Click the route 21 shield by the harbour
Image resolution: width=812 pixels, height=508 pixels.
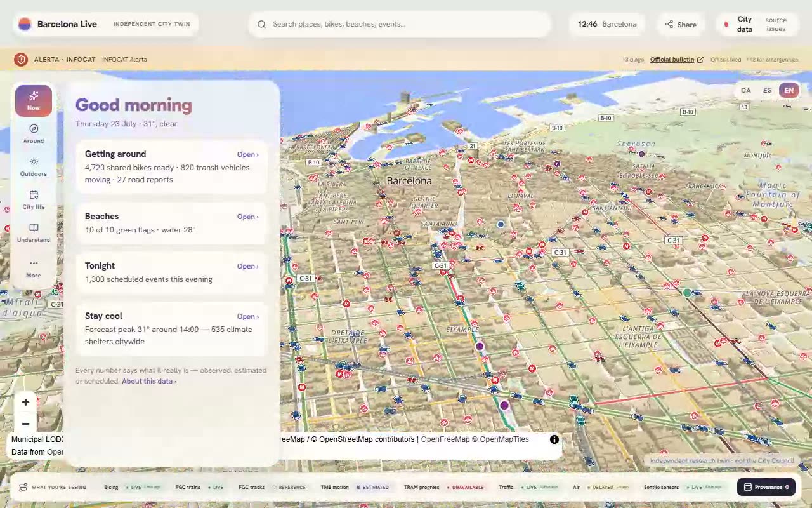(473, 146)
